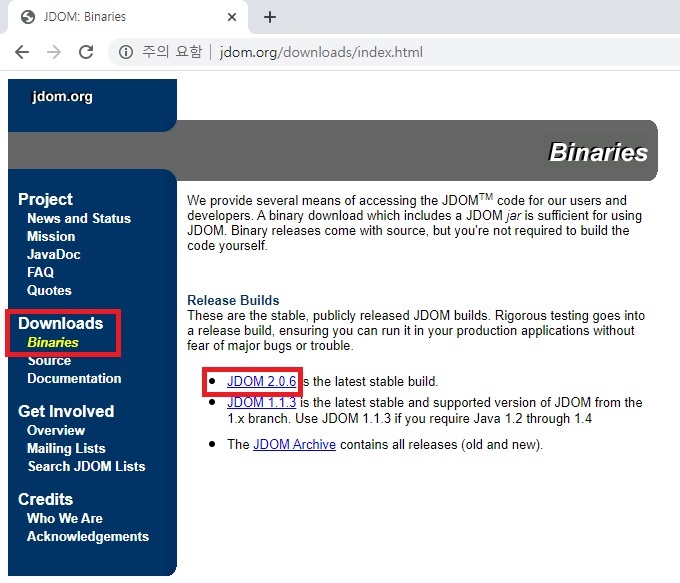Open the Acknowledgements sidebar link

[88, 537]
